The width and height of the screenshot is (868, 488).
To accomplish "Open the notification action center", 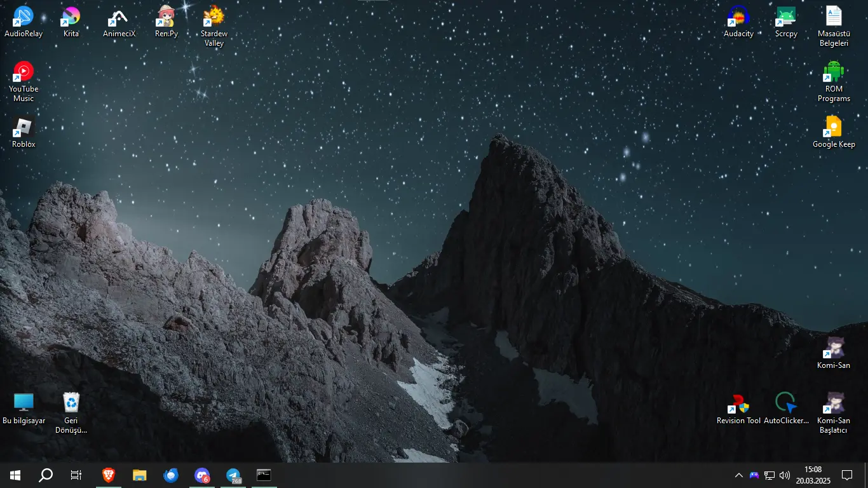I will pyautogui.click(x=847, y=475).
